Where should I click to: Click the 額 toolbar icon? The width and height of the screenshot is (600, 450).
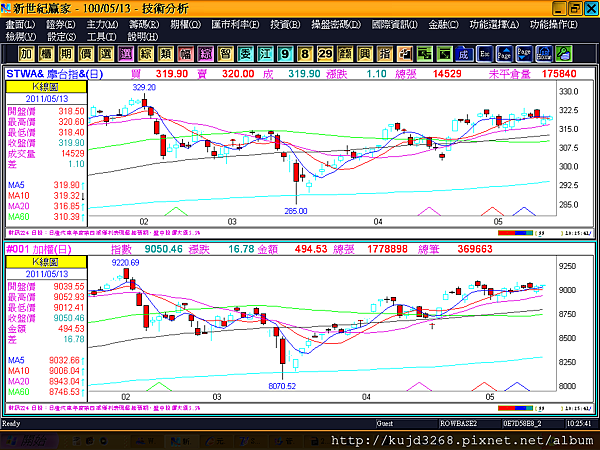345,54
